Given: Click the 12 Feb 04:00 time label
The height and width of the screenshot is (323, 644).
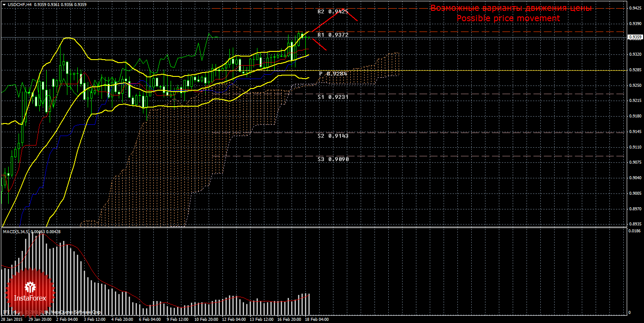Looking at the screenshot, I should point(234,320).
